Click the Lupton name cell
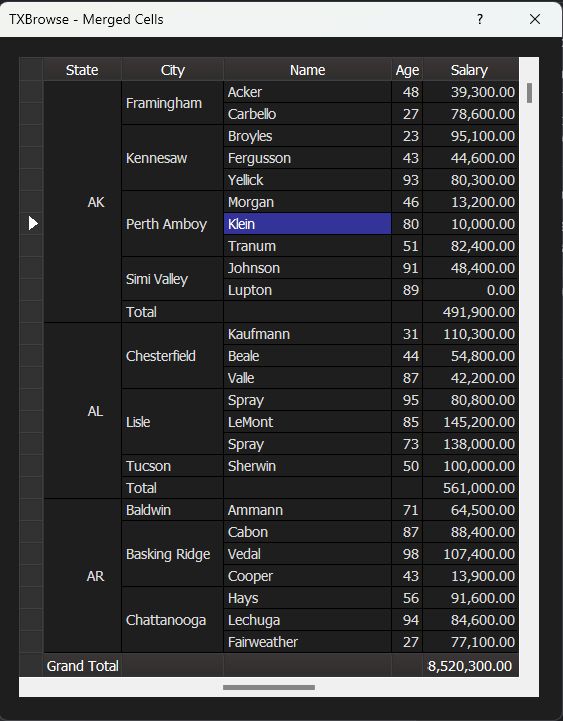This screenshot has height=721, width=563. (x=307, y=290)
